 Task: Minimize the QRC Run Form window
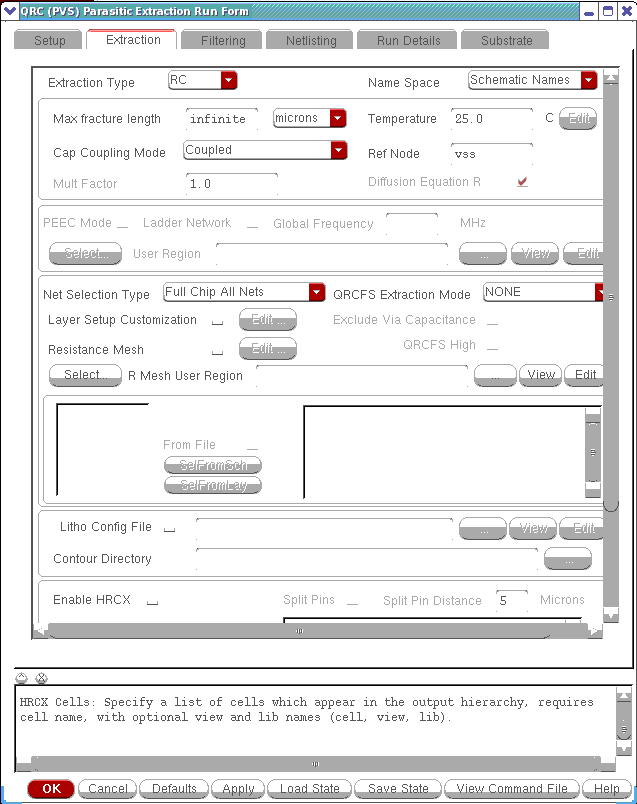(589, 11)
